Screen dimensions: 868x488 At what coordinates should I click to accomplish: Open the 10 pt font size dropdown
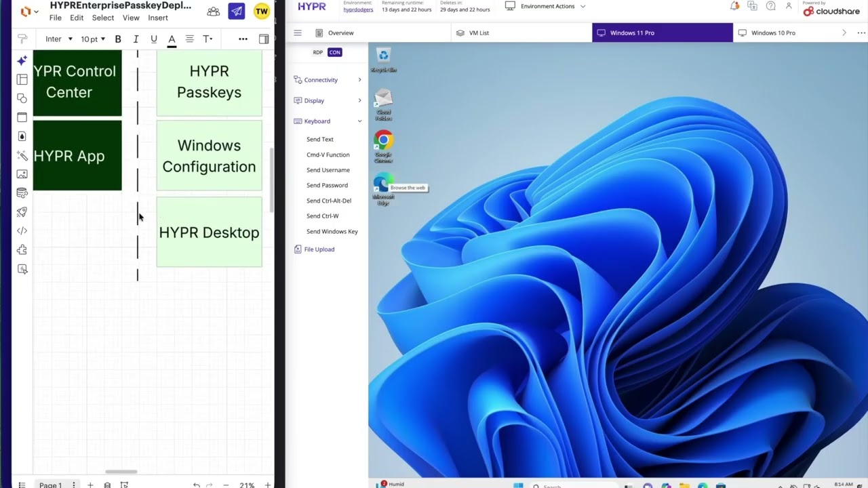click(93, 39)
